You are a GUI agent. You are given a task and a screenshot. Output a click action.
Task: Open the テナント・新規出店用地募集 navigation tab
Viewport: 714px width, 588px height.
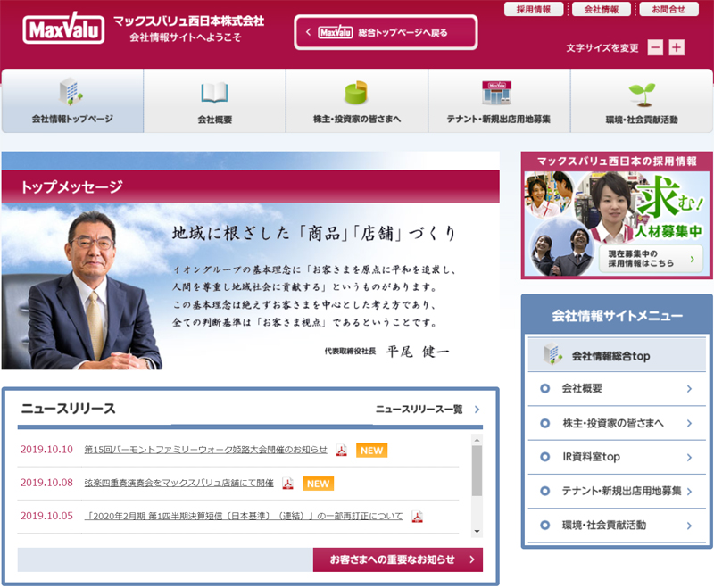coord(499,101)
